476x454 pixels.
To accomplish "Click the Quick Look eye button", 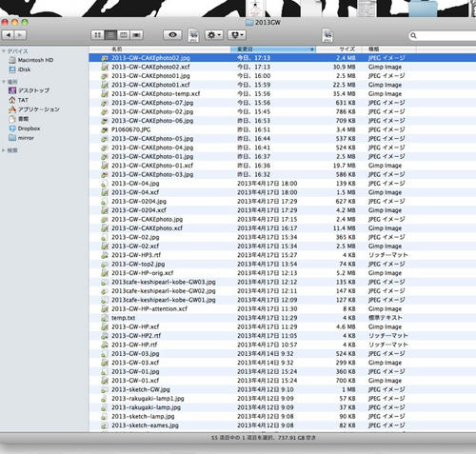I will point(172,35).
